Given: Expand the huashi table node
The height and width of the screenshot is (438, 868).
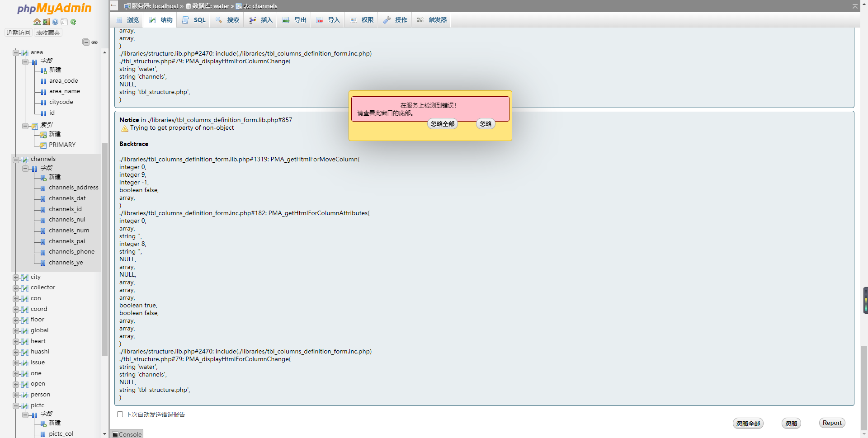Looking at the screenshot, I should coord(16,352).
